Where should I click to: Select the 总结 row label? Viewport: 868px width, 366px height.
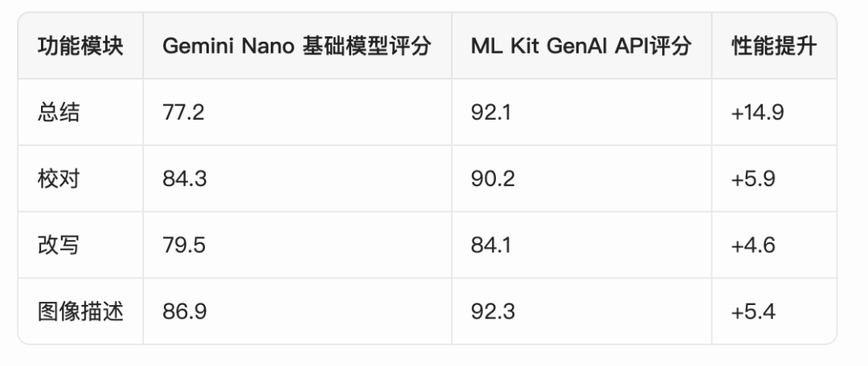[59, 112]
